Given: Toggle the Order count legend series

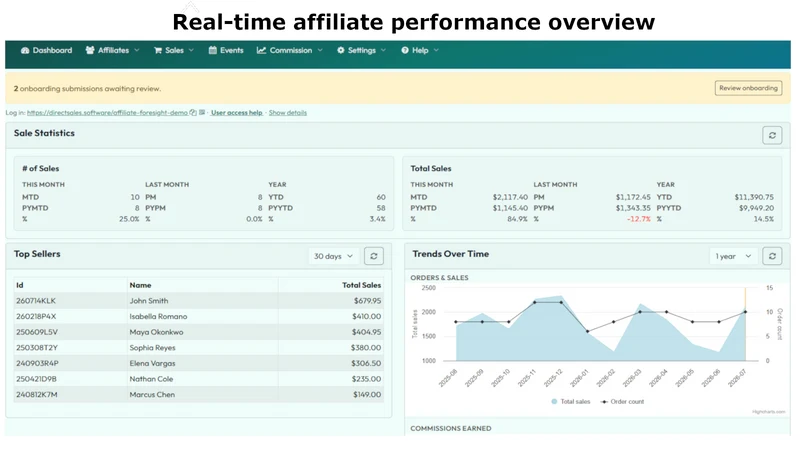Looking at the screenshot, I should coord(622,402).
